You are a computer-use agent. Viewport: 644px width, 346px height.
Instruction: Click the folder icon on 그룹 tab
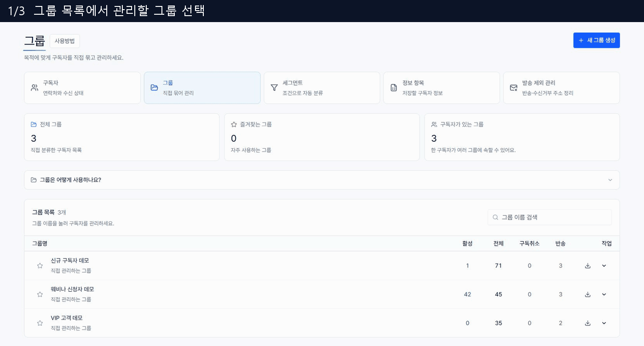pyautogui.click(x=155, y=88)
